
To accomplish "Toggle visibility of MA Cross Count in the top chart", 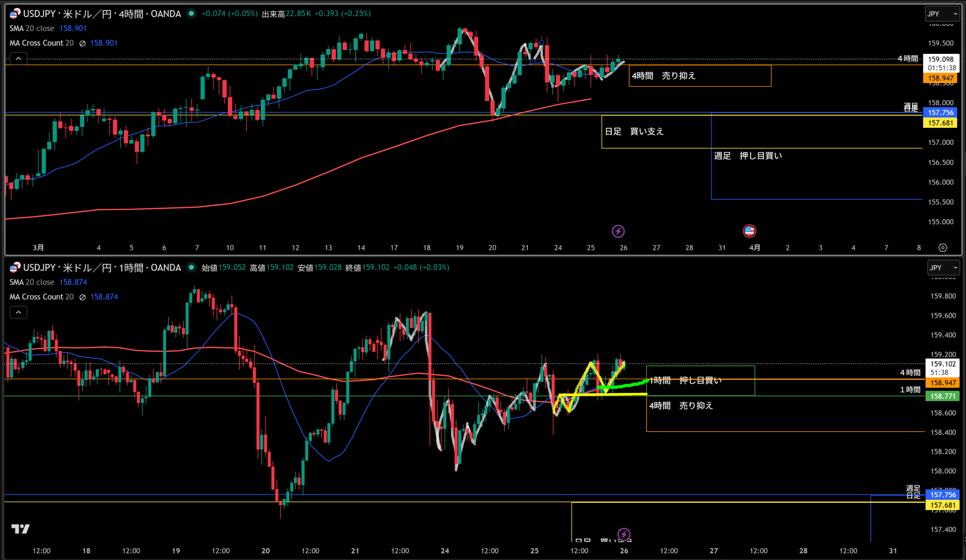I will [x=82, y=43].
